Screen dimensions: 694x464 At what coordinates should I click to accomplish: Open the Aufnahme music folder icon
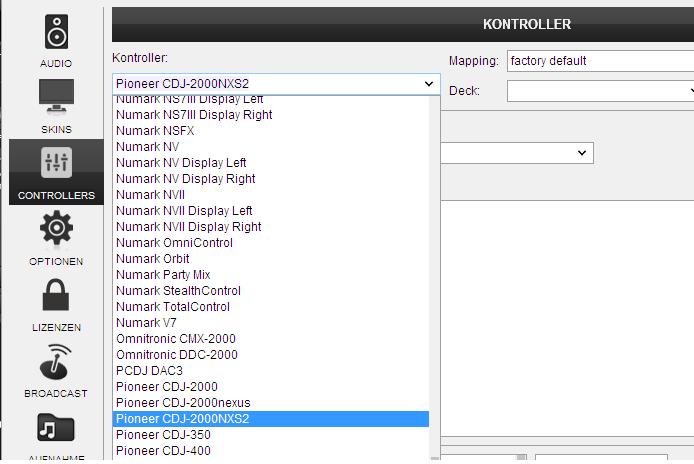click(x=56, y=428)
